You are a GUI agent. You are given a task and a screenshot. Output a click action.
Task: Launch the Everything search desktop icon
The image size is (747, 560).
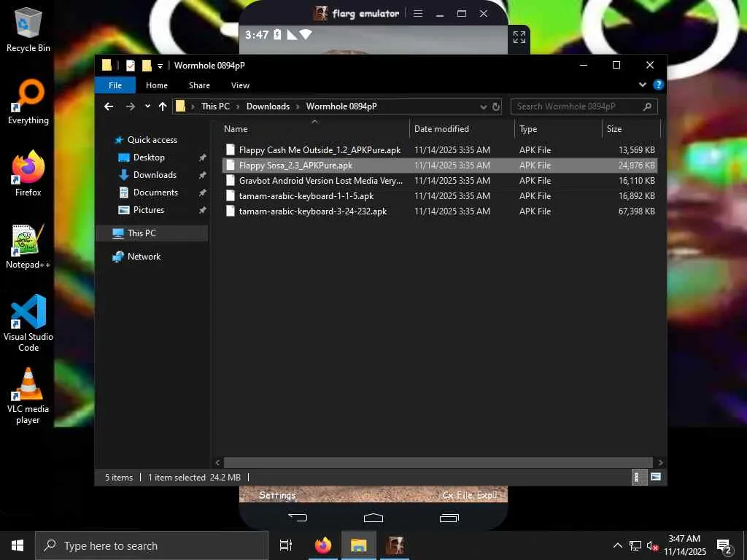28,102
